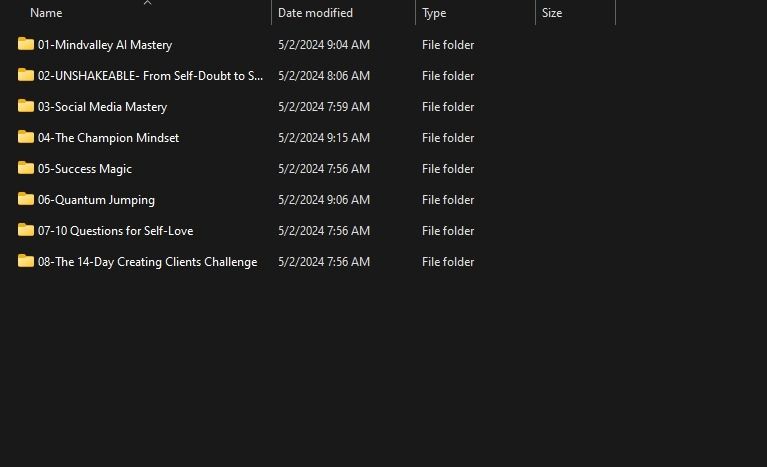Sort files by the Name column header
The image size is (767, 467).
(46, 14)
